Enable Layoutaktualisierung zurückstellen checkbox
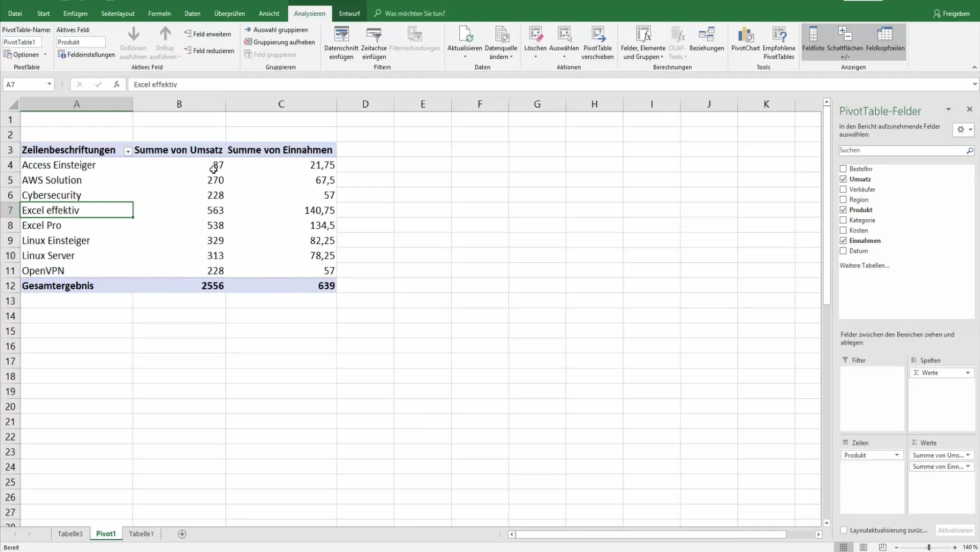980x552 pixels. (844, 530)
